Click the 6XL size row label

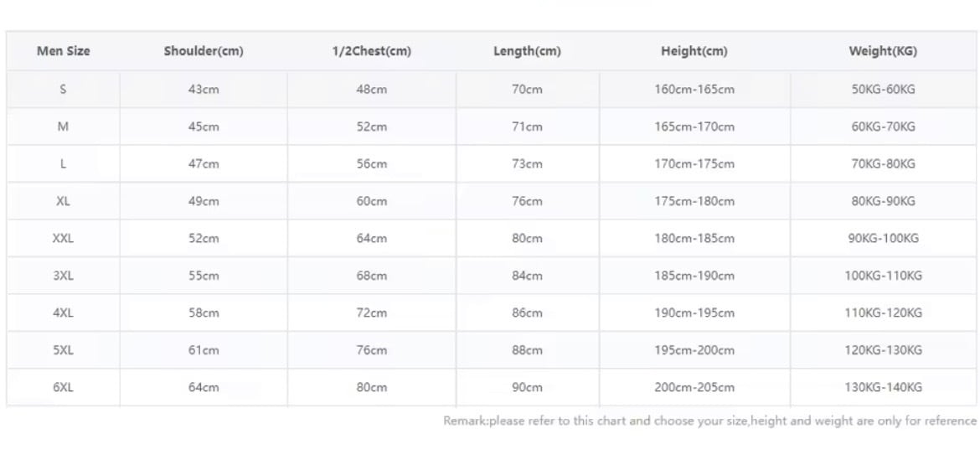[63, 387]
